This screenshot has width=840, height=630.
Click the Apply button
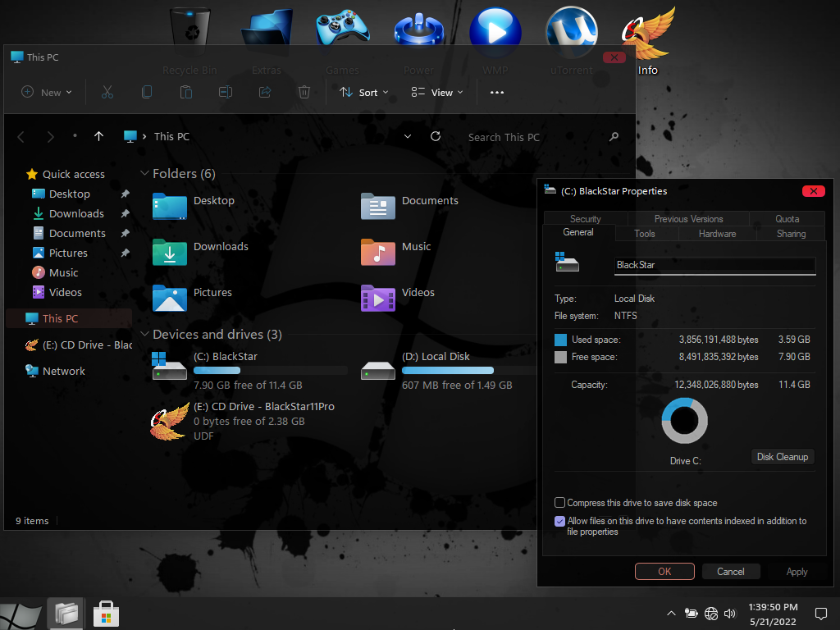(797, 572)
